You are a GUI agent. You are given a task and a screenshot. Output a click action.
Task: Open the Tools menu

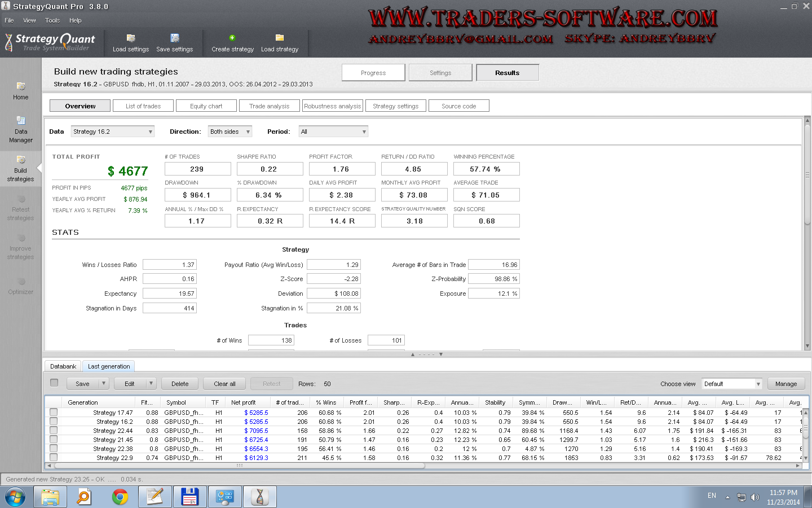[52, 20]
